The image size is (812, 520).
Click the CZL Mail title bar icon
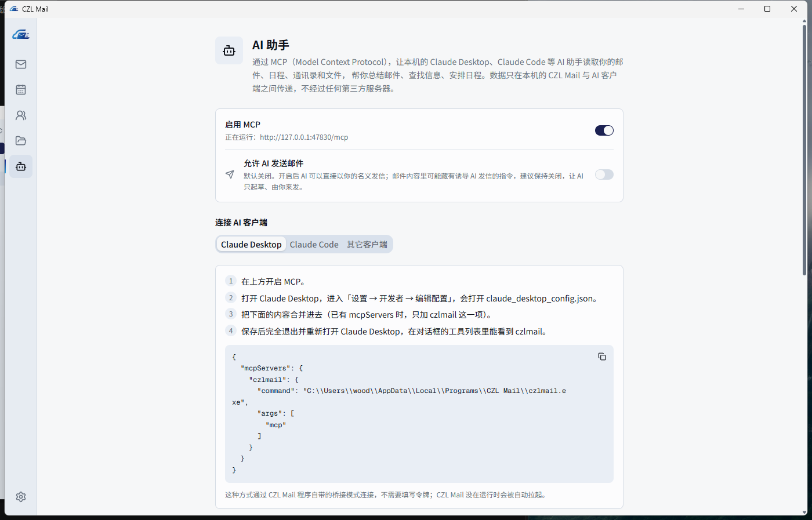point(14,9)
